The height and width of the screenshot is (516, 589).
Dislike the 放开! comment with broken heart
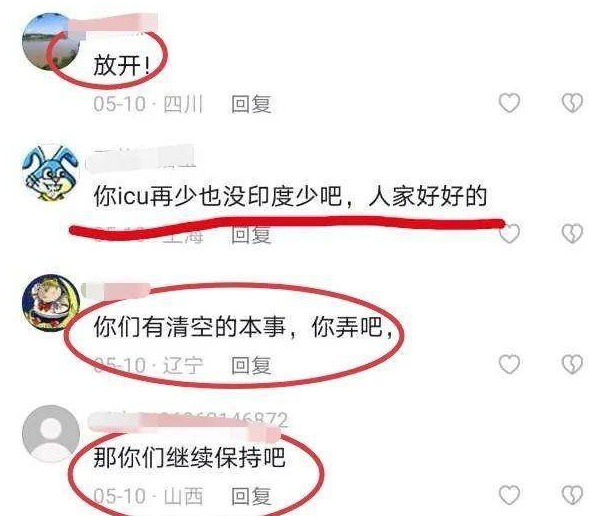(x=572, y=103)
